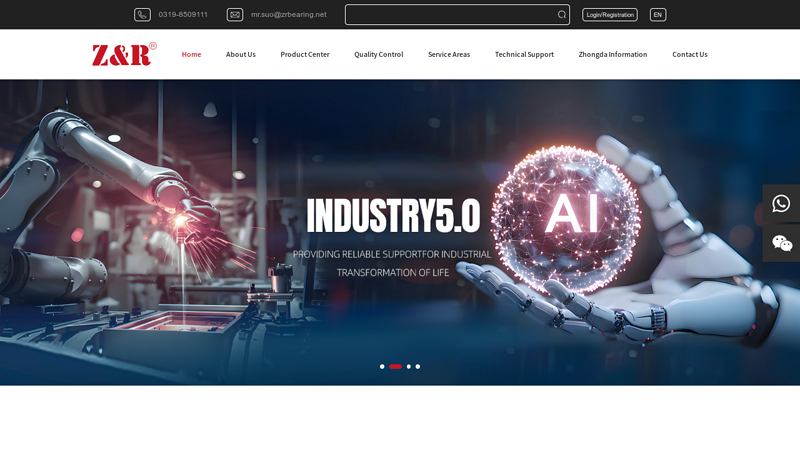Open the WeChat floating contact button

click(x=781, y=243)
